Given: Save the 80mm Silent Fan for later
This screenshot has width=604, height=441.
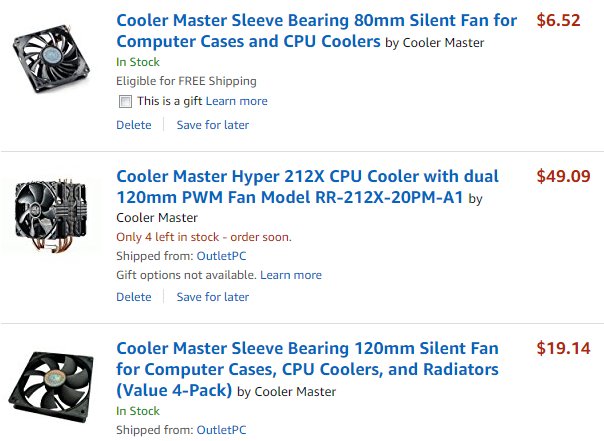Looking at the screenshot, I should pyautogui.click(x=213, y=125).
